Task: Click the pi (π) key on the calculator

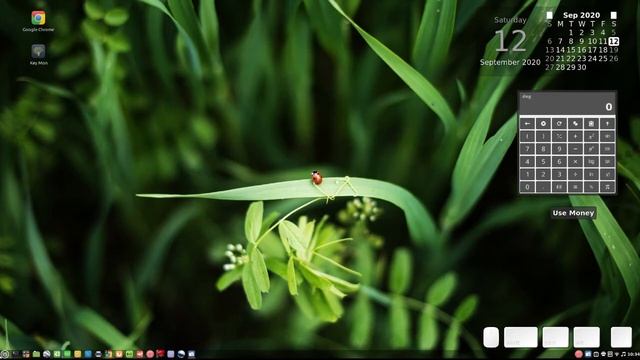Action: coord(607,187)
